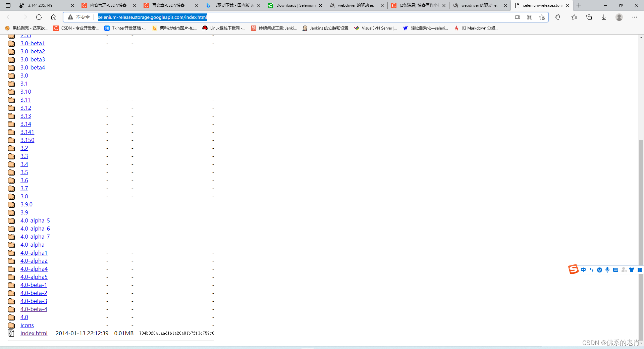Close the selenium-release.storage tab
The height and width of the screenshot is (349, 644).
[x=567, y=5]
